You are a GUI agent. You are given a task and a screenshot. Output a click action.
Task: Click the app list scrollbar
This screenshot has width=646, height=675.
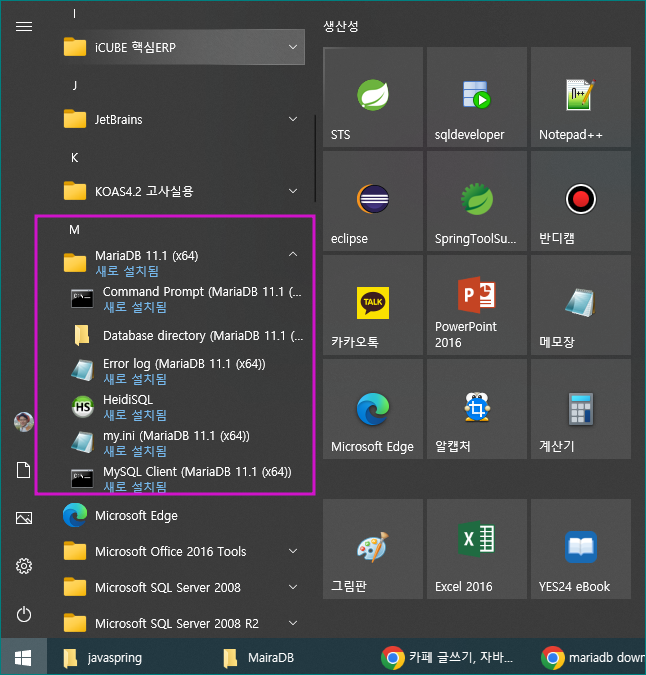315,158
